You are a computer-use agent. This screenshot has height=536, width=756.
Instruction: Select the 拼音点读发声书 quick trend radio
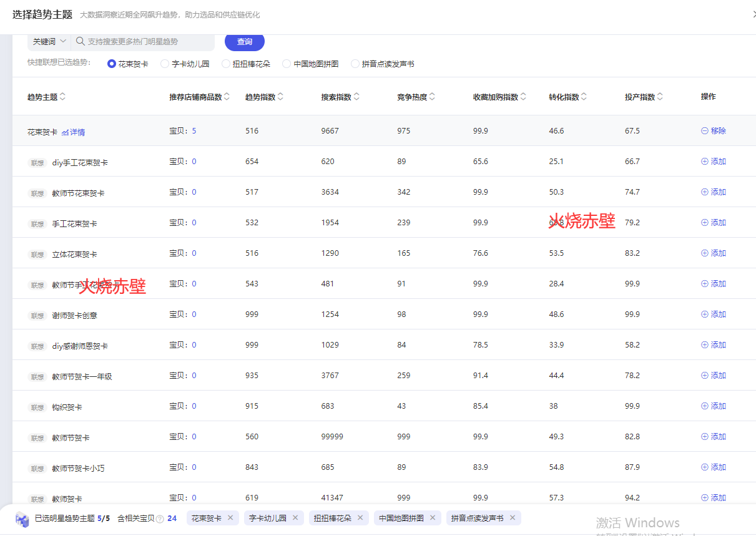click(x=355, y=64)
